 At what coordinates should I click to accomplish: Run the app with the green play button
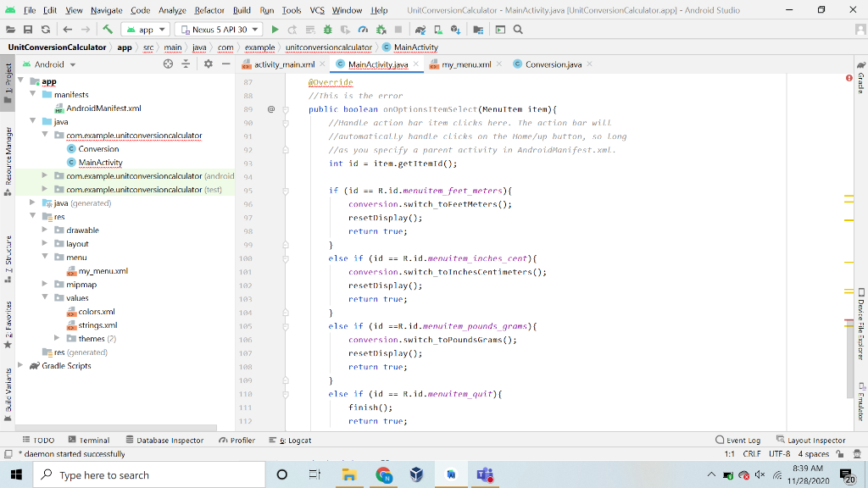coord(275,30)
